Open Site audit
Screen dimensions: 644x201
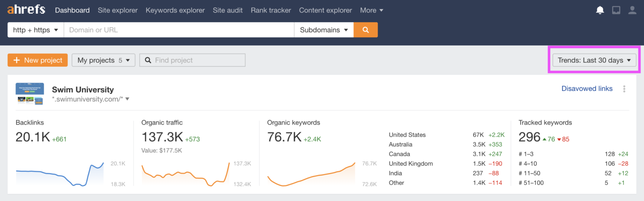click(228, 10)
